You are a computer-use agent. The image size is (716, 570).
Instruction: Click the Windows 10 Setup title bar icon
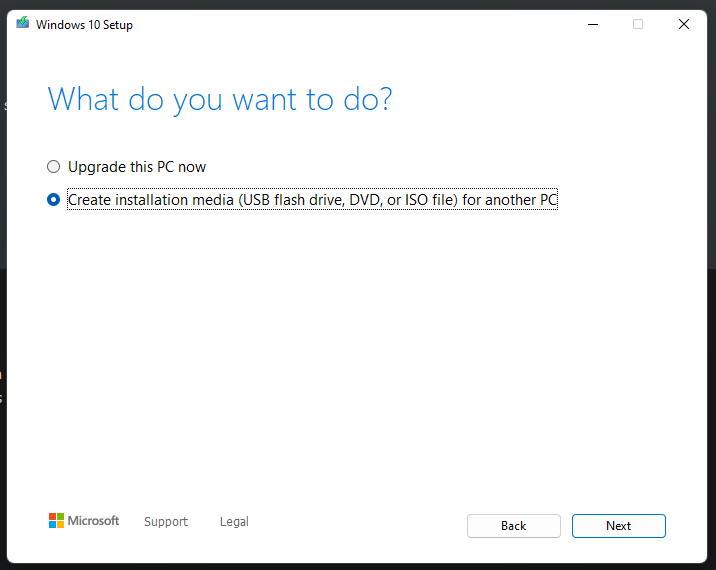point(23,24)
